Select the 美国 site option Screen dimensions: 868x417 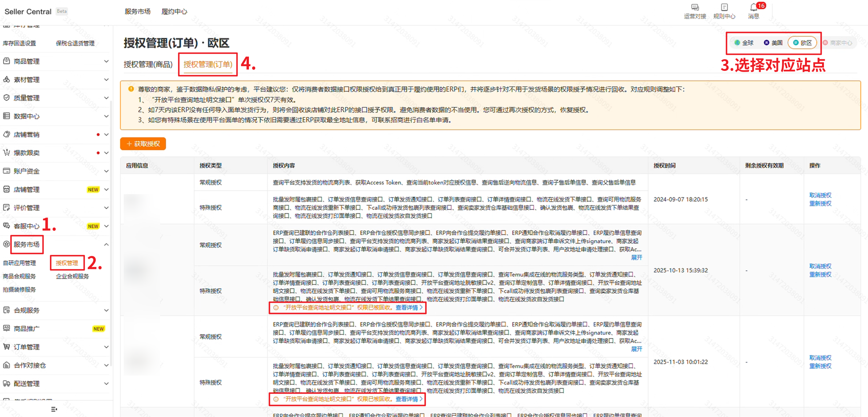click(773, 43)
